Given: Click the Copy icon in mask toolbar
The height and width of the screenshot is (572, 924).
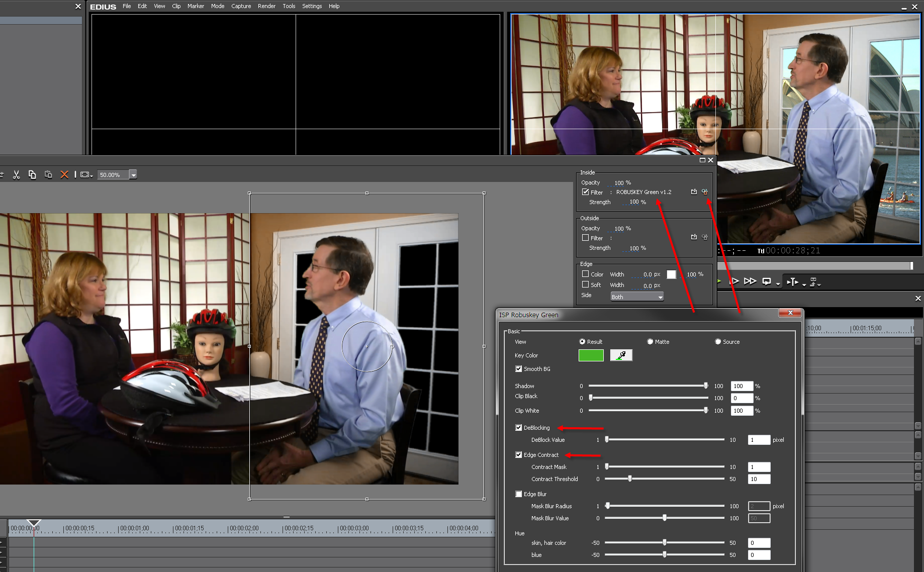Looking at the screenshot, I should coord(32,174).
